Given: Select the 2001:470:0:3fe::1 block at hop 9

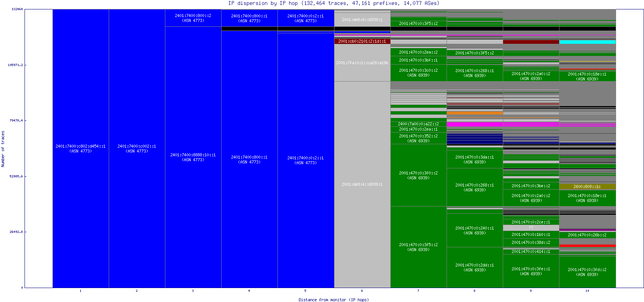Looking at the screenshot, I should click(x=531, y=271).
